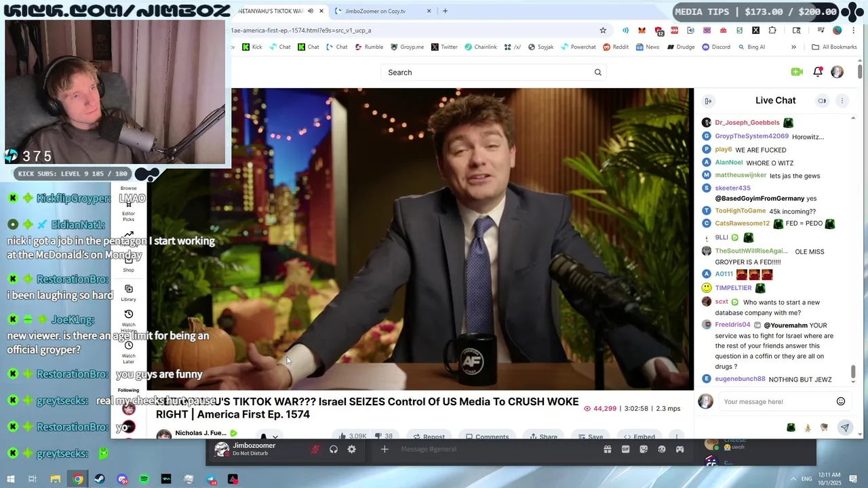The height and width of the screenshot is (488, 868).
Task: Open the Twitter bookmark
Action: 445,47
